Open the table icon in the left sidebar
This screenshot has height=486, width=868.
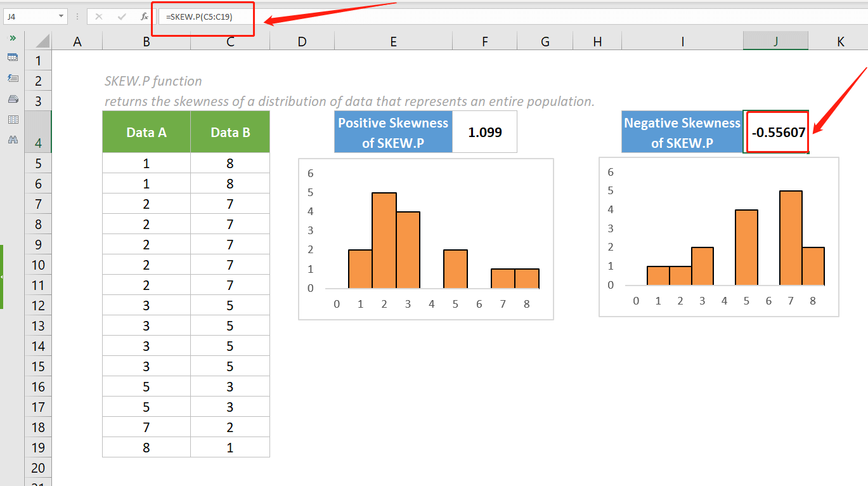click(13, 56)
